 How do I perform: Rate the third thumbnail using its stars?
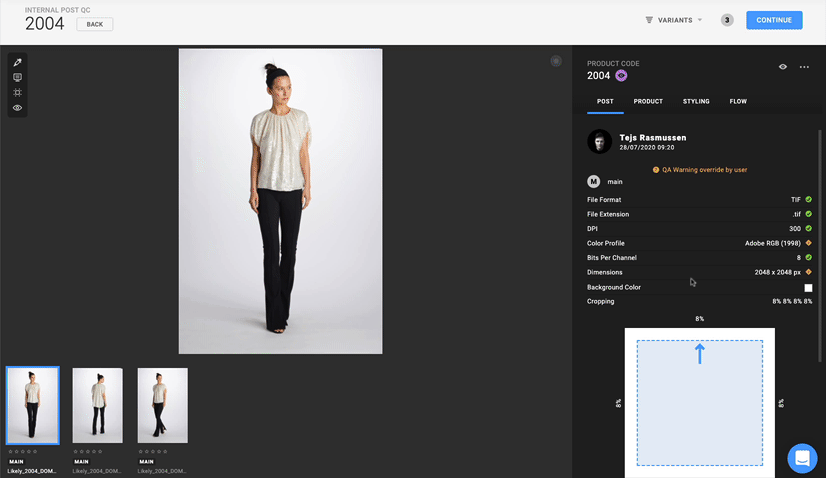(153, 452)
